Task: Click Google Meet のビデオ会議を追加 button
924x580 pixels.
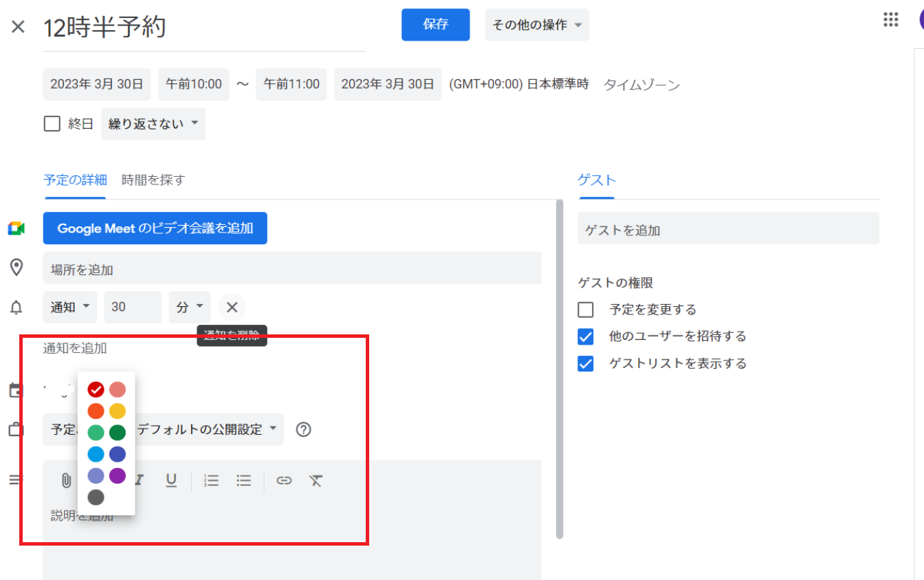Action: [x=155, y=228]
